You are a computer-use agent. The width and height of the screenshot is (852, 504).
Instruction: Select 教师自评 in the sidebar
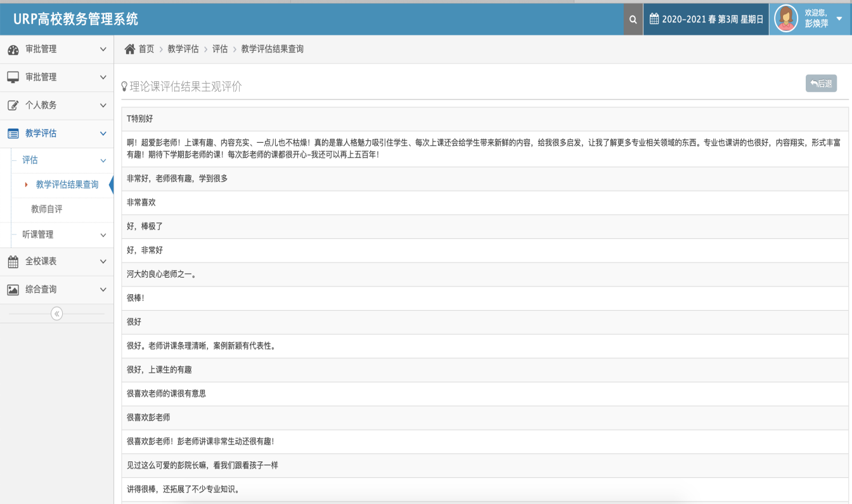click(x=47, y=209)
